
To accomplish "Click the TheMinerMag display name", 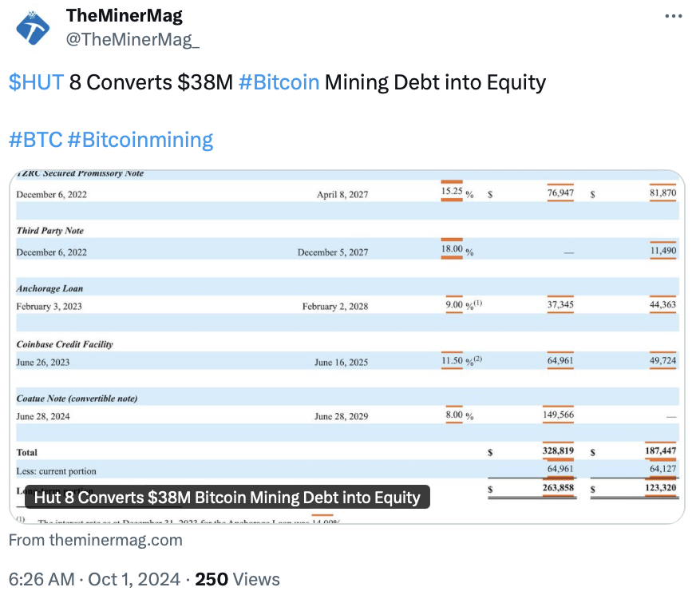I will tap(125, 14).
